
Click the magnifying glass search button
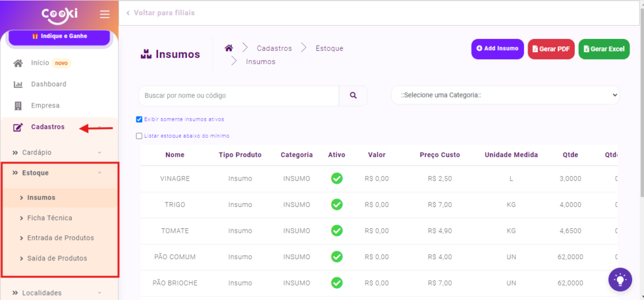pos(353,96)
